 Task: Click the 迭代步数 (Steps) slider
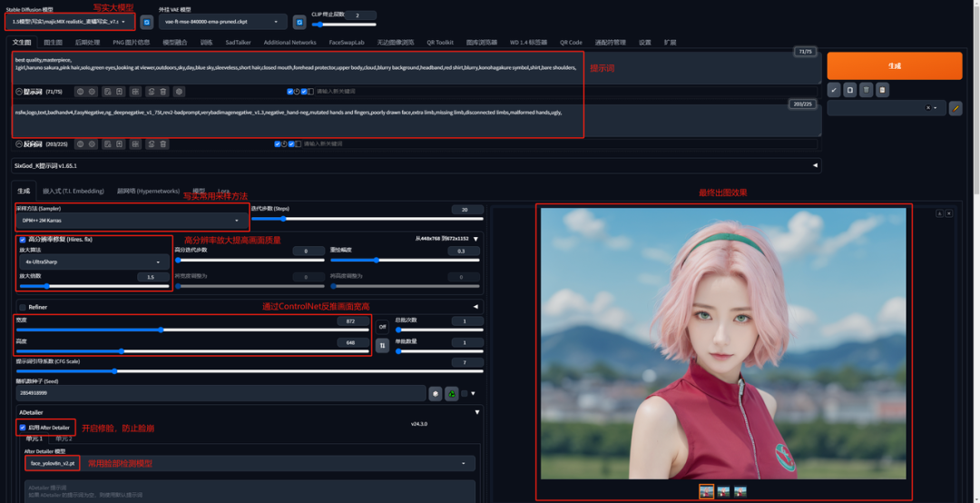coord(367,218)
